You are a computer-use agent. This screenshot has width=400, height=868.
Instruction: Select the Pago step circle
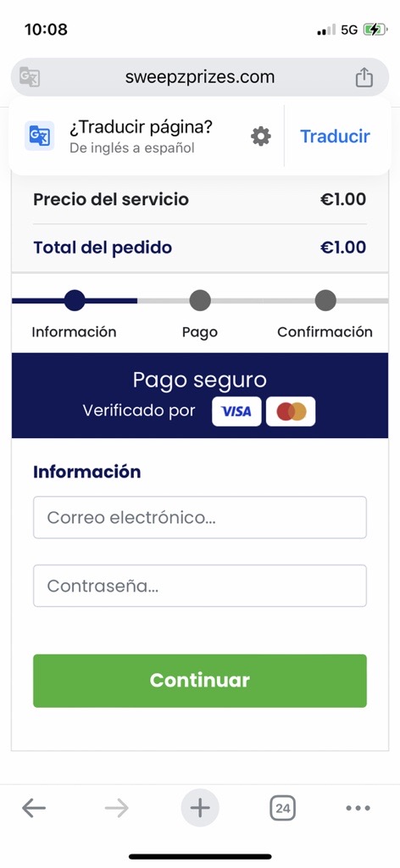[x=200, y=301]
